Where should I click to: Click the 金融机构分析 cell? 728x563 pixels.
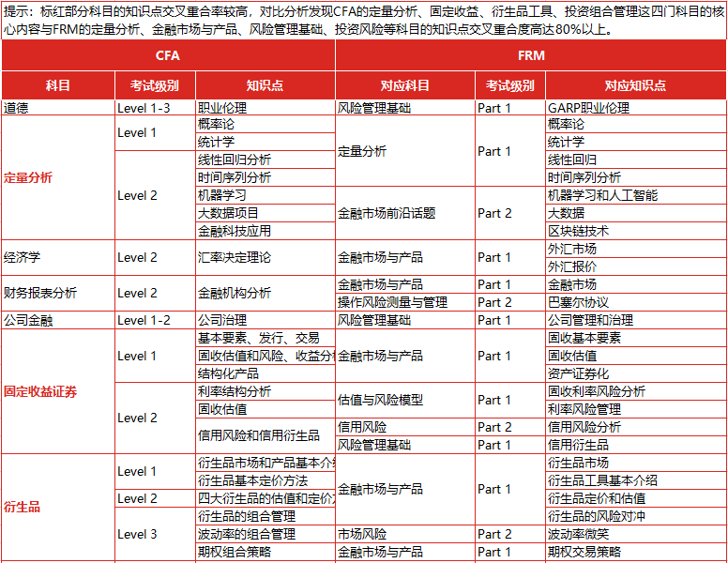[265, 293]
